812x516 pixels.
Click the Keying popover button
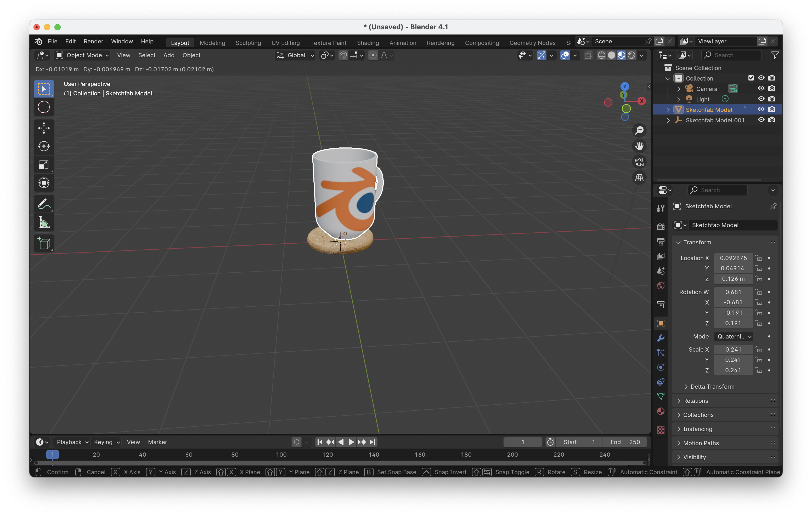click(106, 442)
